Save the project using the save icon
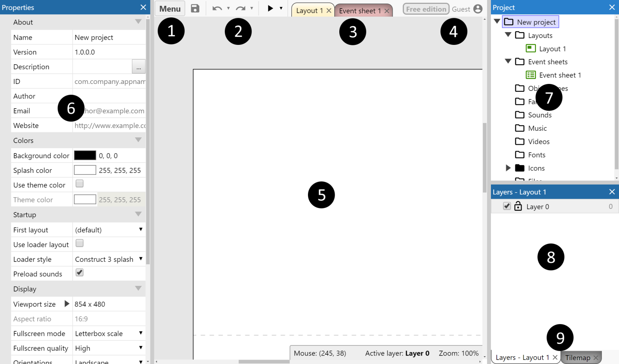 pos(195,8)
